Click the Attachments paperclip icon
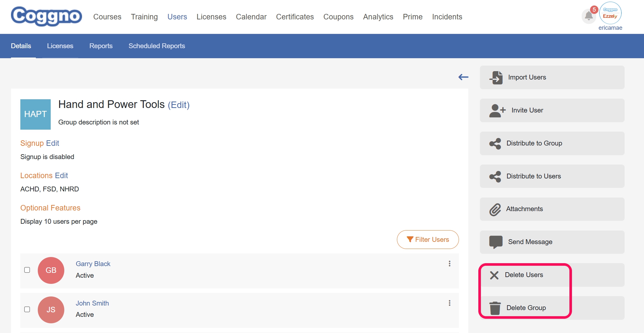Screen dimensions: 644x333 [495, 209]
